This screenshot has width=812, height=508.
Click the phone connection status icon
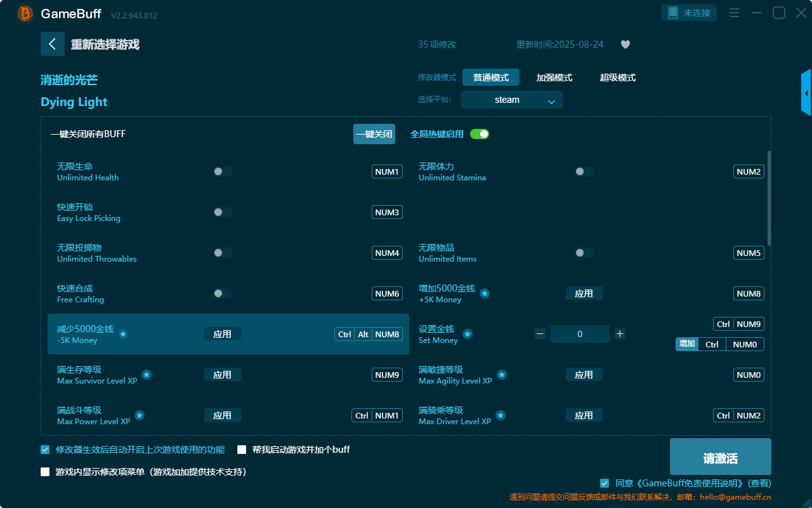tap(672, 13)
